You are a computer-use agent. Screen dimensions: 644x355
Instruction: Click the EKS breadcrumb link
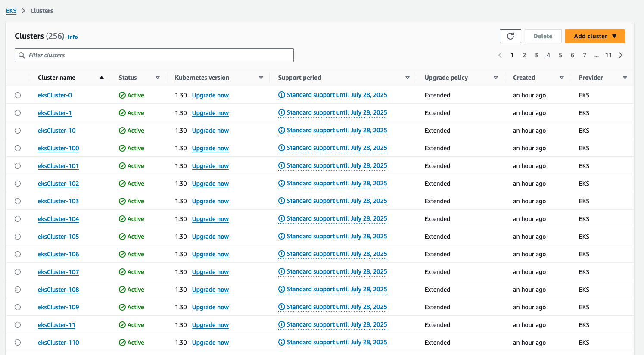click(11, 11)
